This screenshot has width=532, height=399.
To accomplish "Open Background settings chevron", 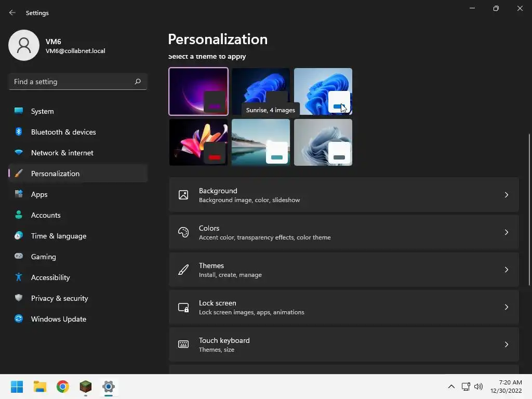I will coord(506,195).
